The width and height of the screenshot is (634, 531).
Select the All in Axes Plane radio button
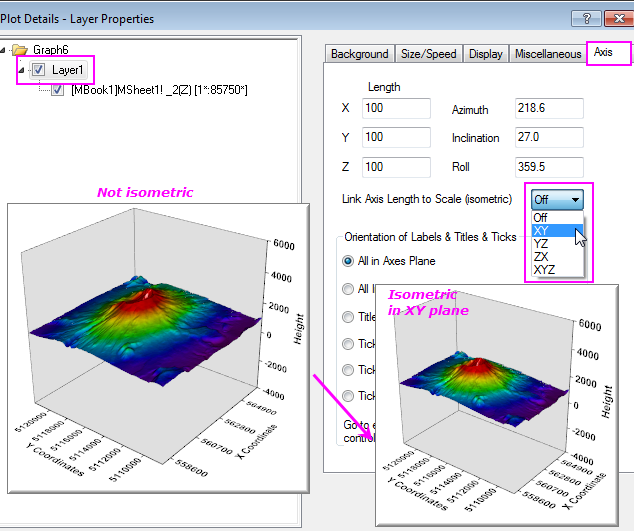[x=349, y=261]
